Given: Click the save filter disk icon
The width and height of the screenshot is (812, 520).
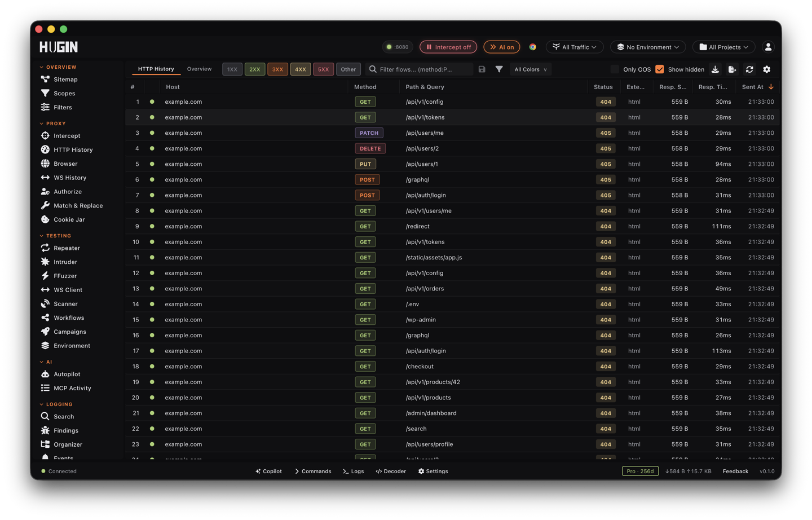Looking at the screenshot, I should pos(482,69).
